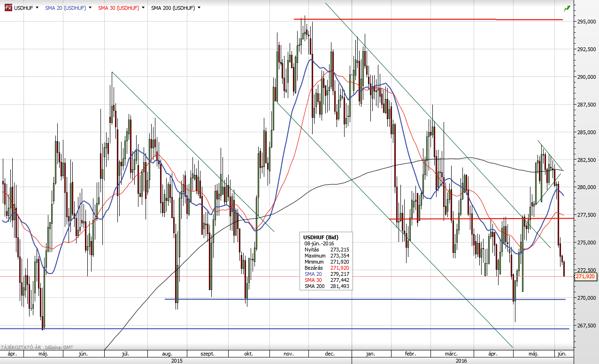599x364 pixels.
Task: Click the 282,500 price axis label
Action: pos(586,160)
